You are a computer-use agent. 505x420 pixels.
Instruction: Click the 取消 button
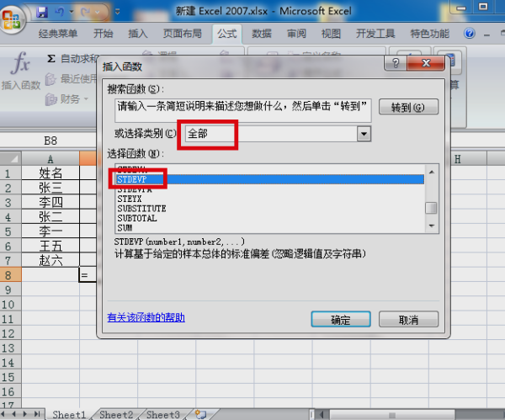tap(408, 319)
